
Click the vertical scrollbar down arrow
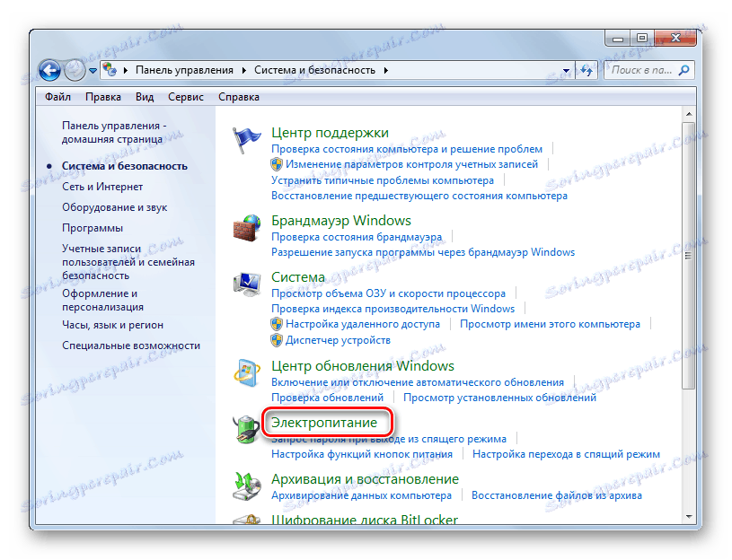point(689,517)
